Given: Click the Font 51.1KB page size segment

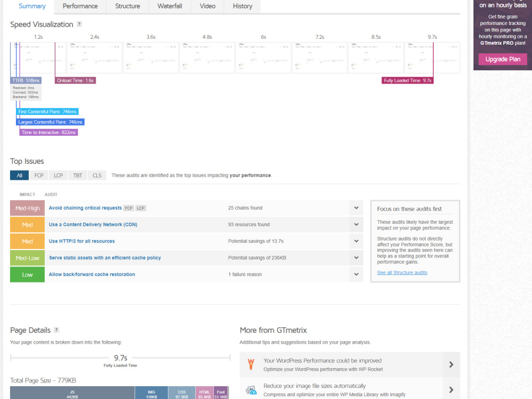Looking at the screenshot, I should (221, 394).
